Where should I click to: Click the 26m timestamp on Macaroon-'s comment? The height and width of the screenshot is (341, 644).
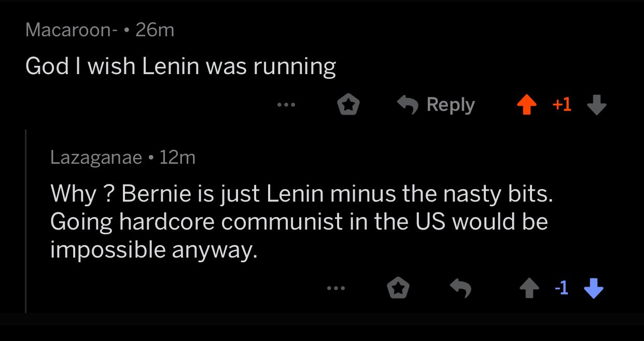pos(152,30)
